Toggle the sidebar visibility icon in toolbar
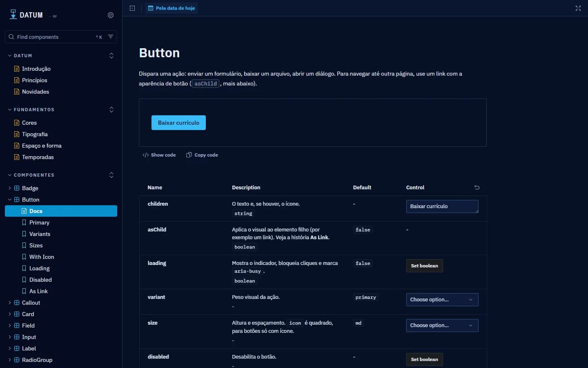588x368 pixels. pyautogui.click(x=132, y=8)
